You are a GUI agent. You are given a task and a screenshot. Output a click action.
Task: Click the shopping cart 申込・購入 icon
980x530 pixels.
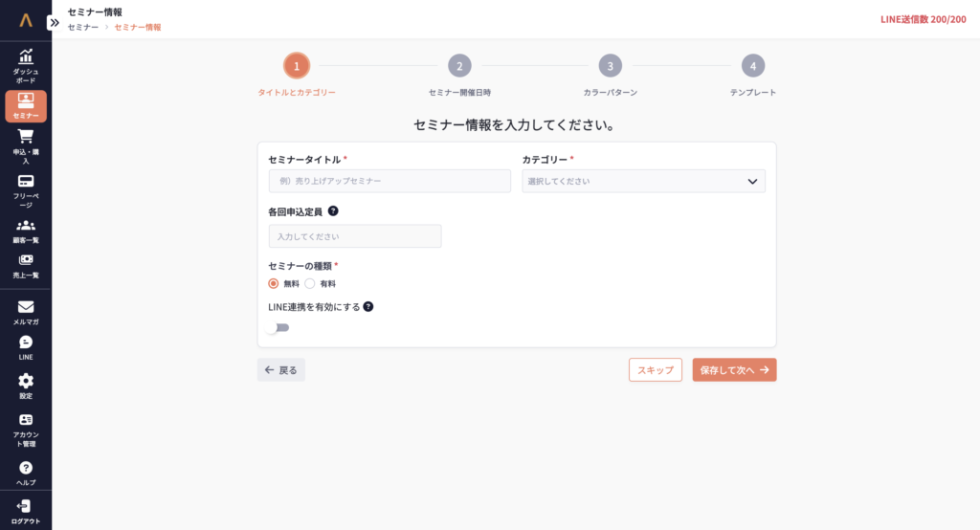pos(26,138)
